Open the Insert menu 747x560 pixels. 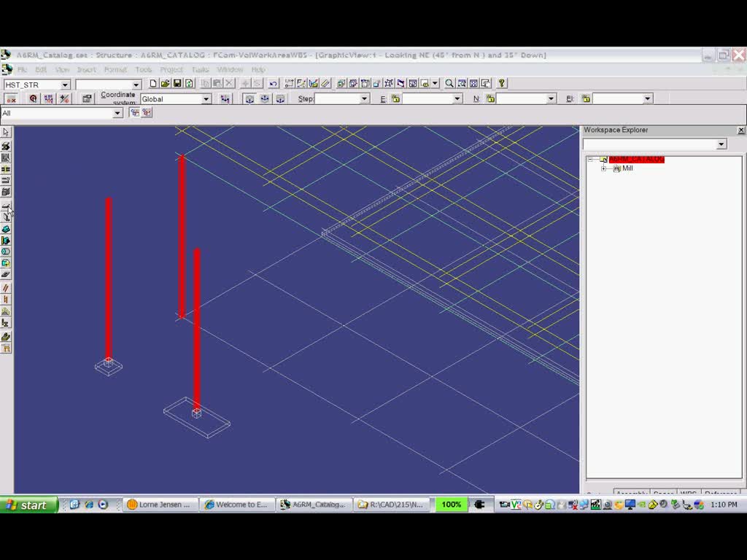[x=86, y=69]
